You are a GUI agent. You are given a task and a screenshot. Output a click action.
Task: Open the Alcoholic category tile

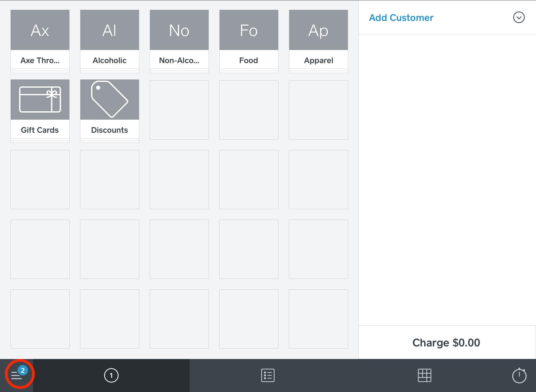110,41
